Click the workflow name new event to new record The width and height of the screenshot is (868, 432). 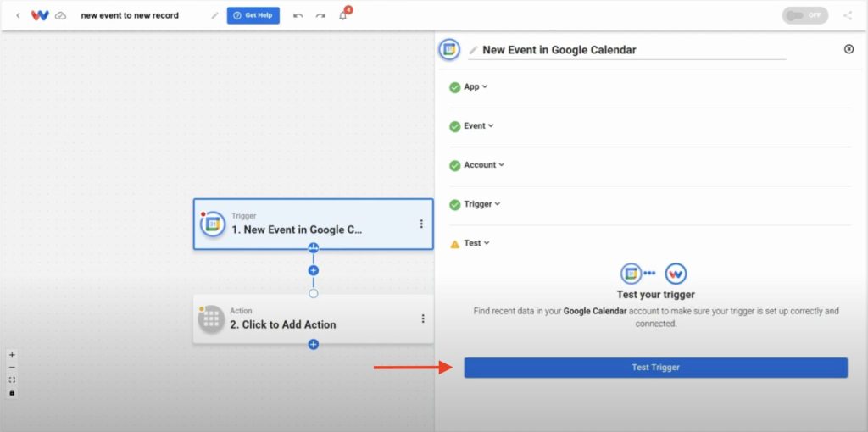[x=130, y=15]
